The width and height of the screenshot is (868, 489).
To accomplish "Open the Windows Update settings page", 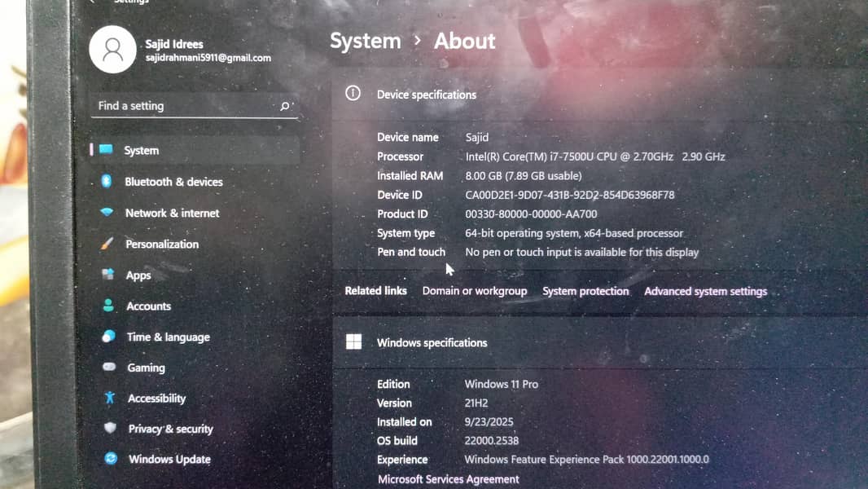I will (x=169, y=460).
